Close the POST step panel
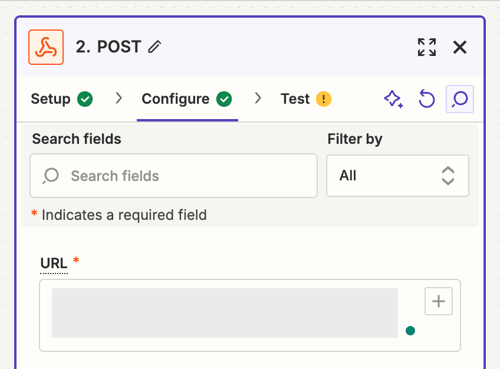This screenshot has height=369, width=500. pyautogui.click(x=460, y=47)
